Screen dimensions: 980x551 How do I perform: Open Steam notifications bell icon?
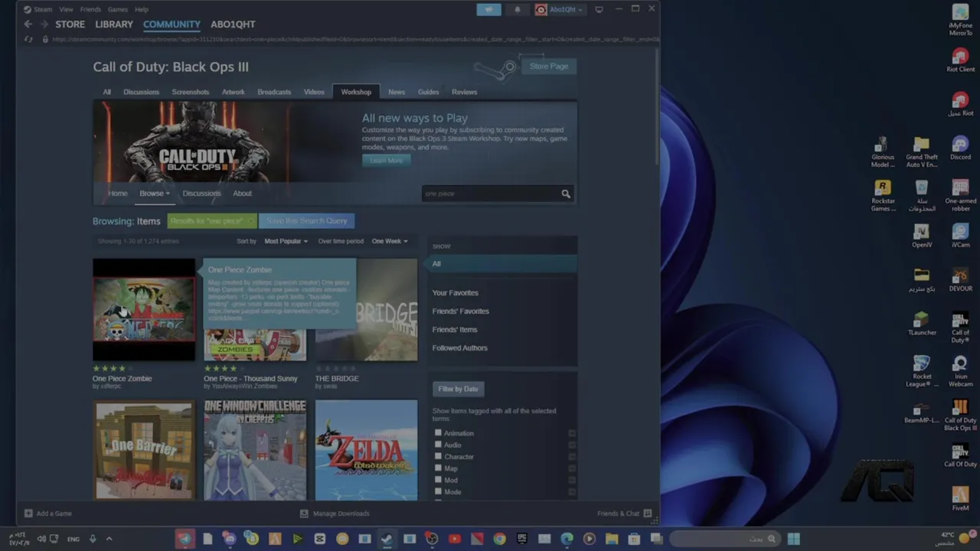tap(517, 9)
